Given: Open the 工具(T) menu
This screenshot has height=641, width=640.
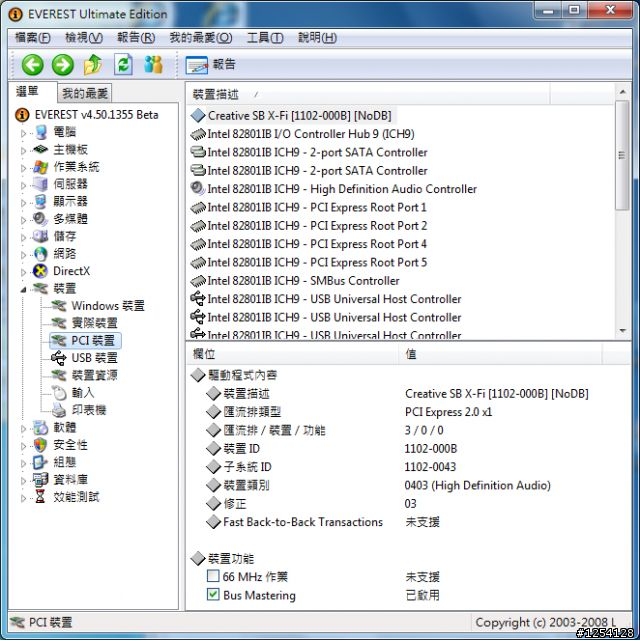Looking at the screenshot, I should coord(265,38).
